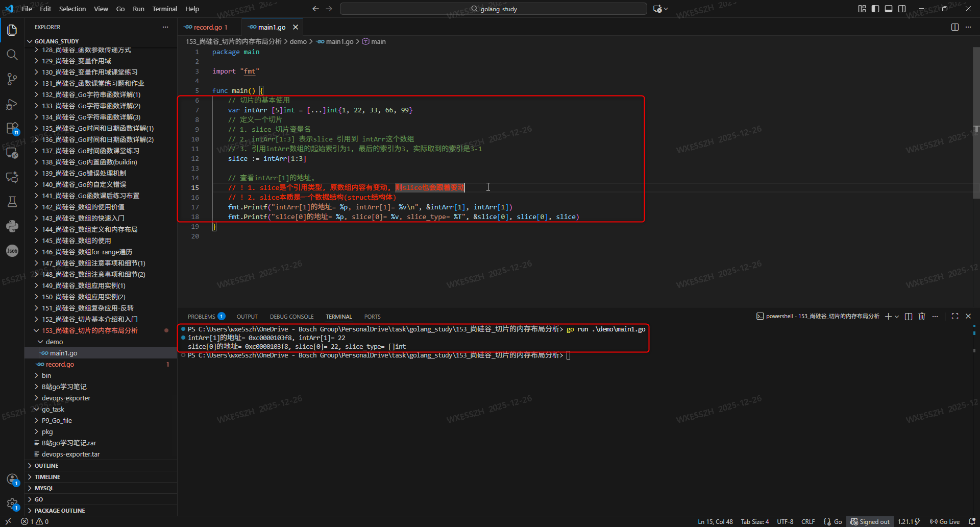Viewport: 980px width, 527px height.
Task: Switch to the record.go editor tab
Action: pyautogui.click(x=208, y=27)
